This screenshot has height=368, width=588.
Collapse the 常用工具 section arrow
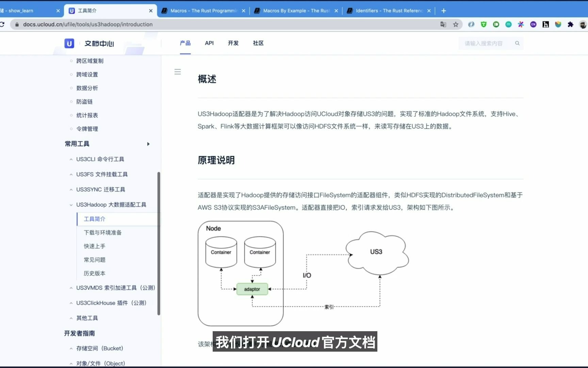[x=148, y=144]
